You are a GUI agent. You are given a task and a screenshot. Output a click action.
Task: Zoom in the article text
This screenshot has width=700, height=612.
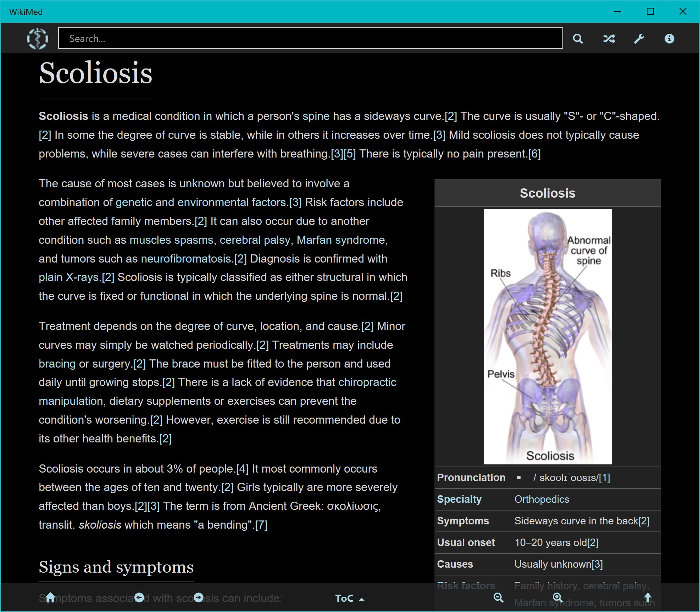pos(557,598)
